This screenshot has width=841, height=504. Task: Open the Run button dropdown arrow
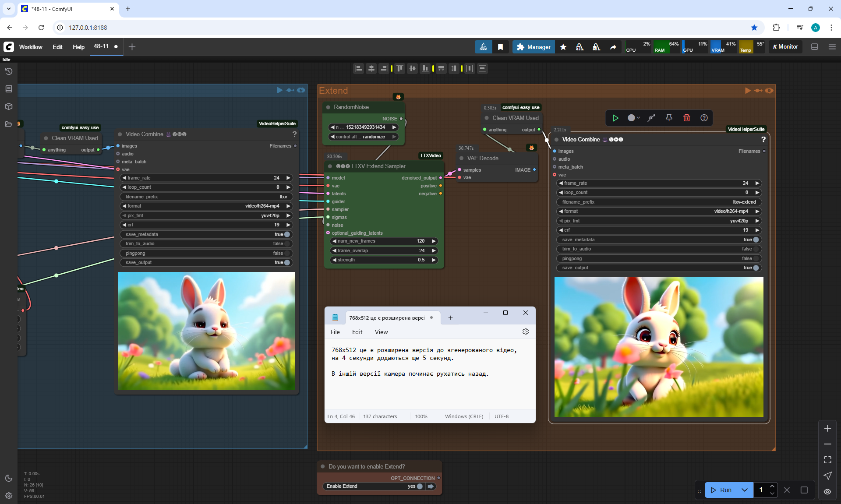pyautogui.click(x=745, y=490)
